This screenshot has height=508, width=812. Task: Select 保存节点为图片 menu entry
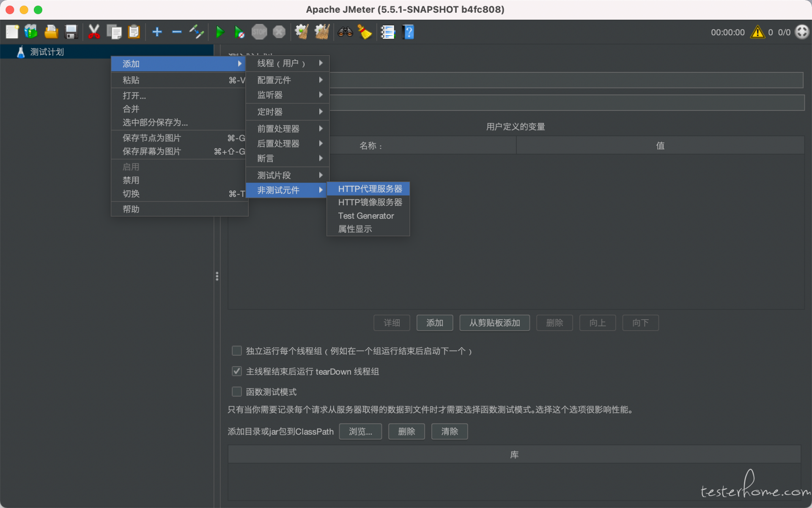pyautogui.click(x=179, y=138)
